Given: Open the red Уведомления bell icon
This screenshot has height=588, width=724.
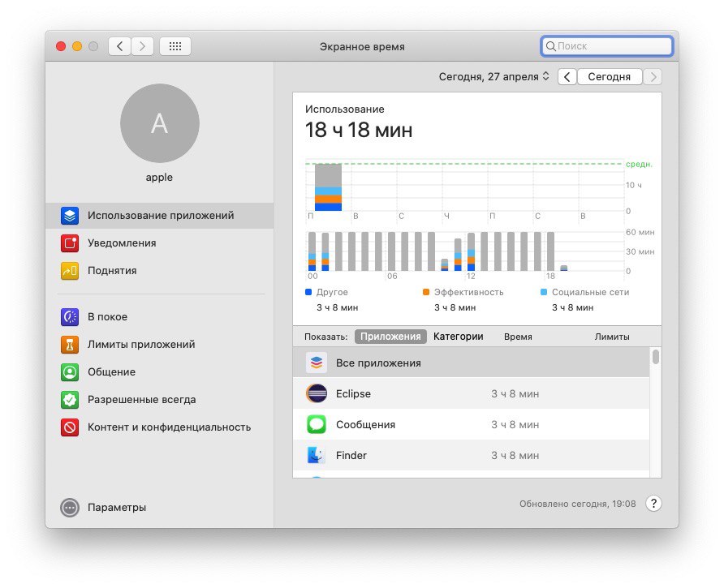Looking at the screenshot, I should [70, 243].
